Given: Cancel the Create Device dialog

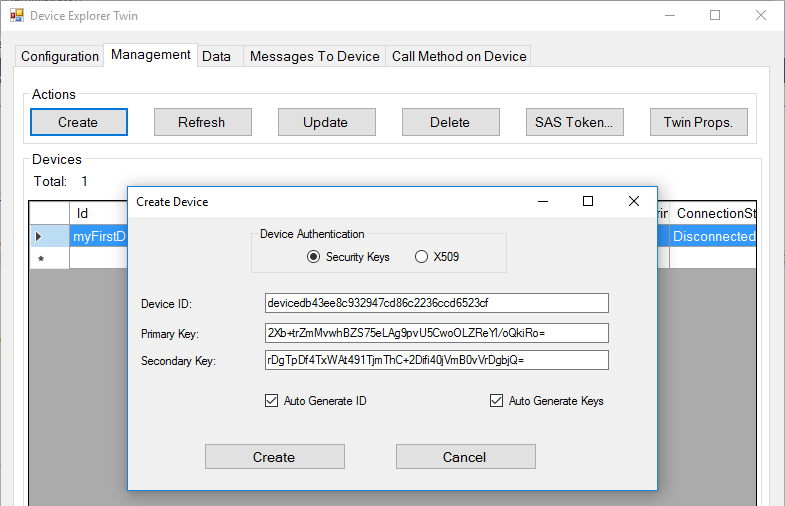Looking at the screenshot, I should [465, 457].
